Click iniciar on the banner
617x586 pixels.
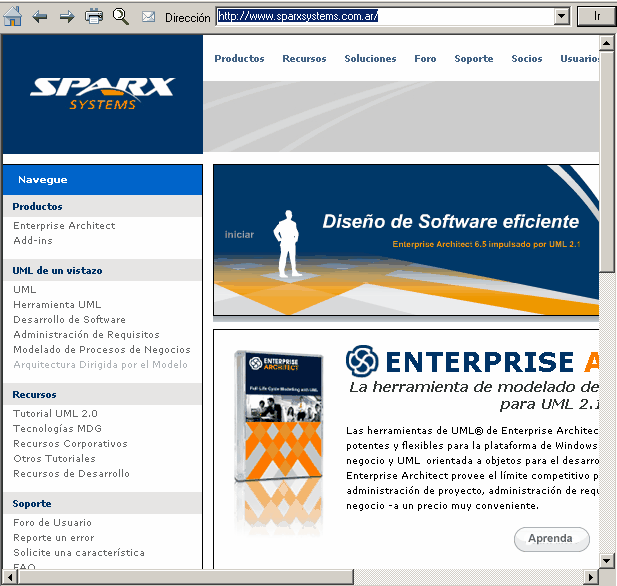(239, 235)
